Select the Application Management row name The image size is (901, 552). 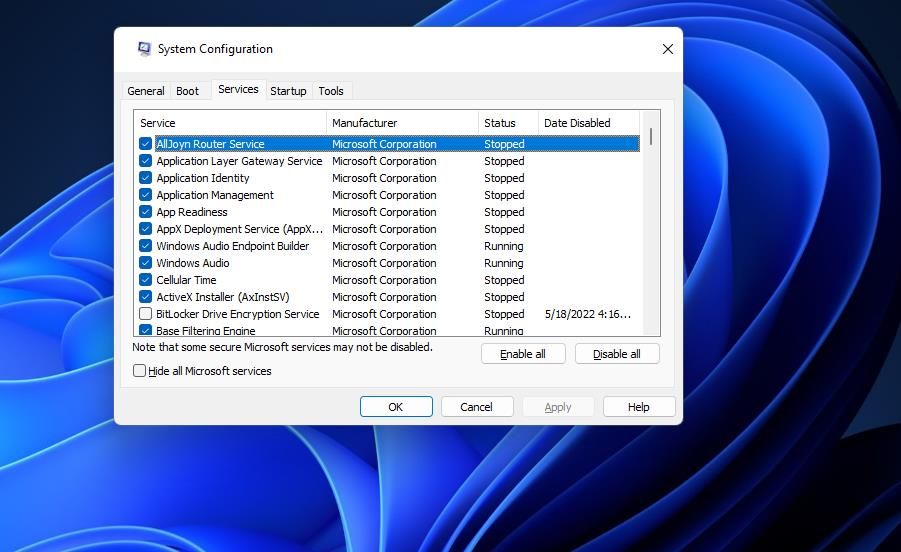(x=215, y=195)
